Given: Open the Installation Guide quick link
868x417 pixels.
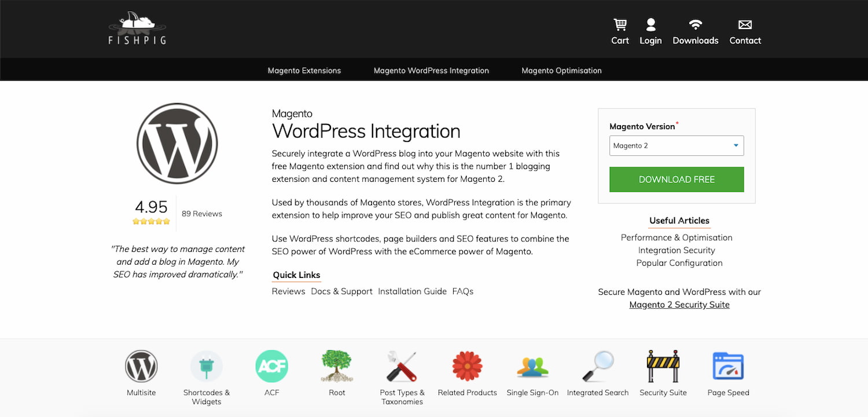Looking at the screenshot, I should click(412, 291).
